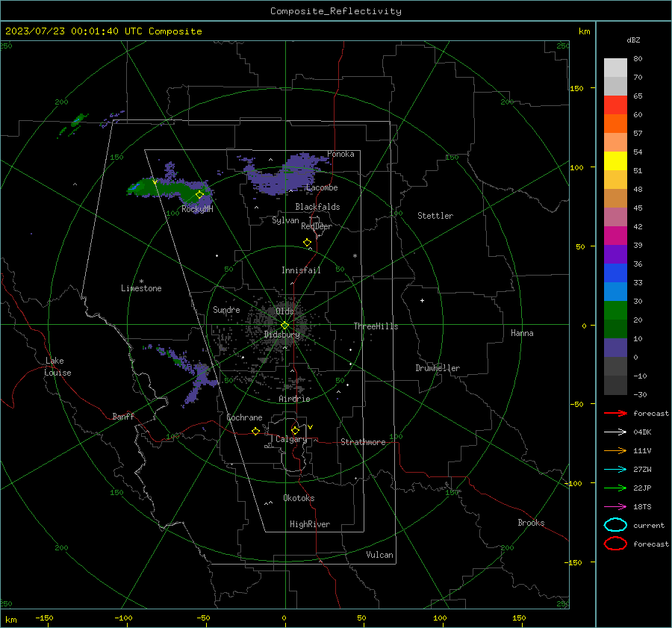Click the yellow diamond marker at radar center
This screenshot has width=672, height=628.
point(284,326)
